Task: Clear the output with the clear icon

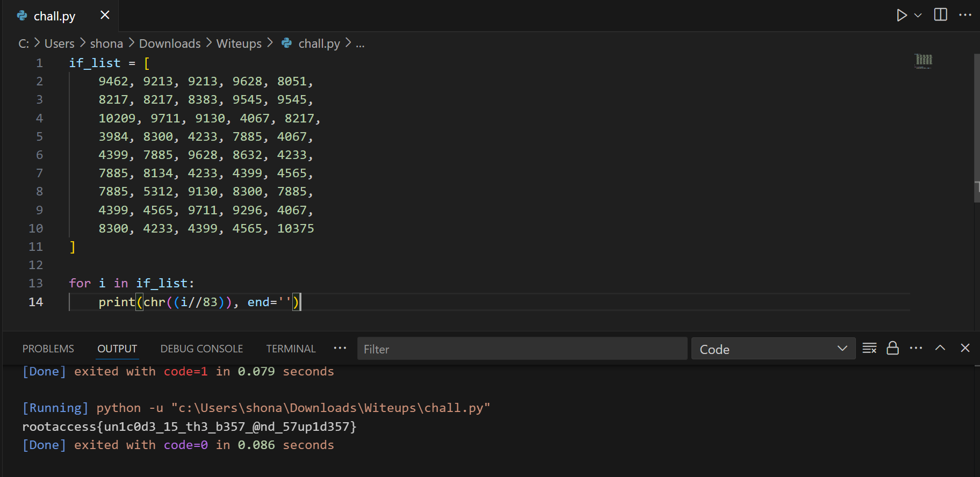Action: pos(869,348)
